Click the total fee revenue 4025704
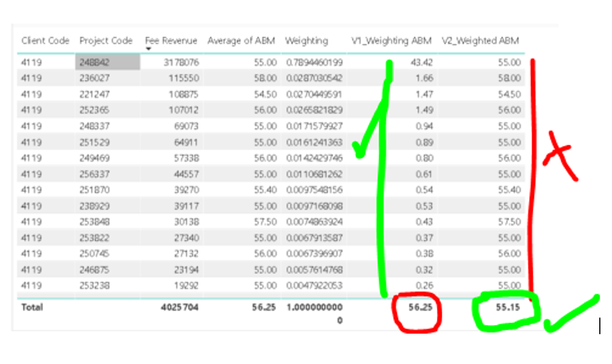This screenshot has height=364, width=612. point(180,308)
